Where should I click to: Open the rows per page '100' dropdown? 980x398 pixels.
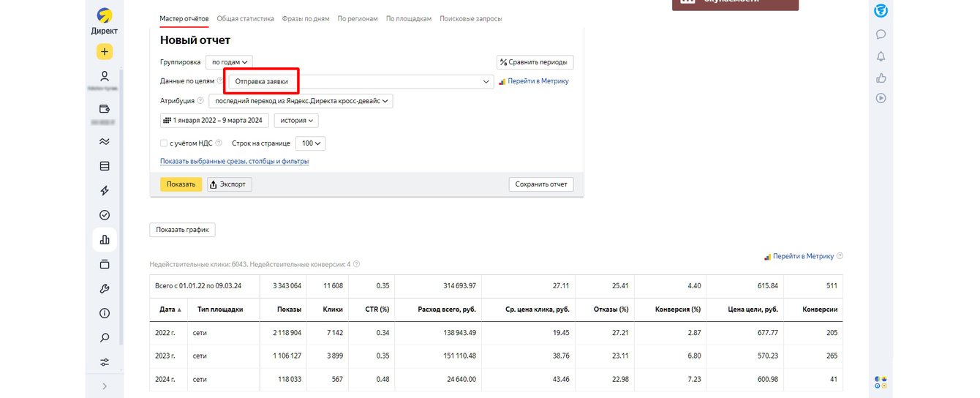point(311,143)
